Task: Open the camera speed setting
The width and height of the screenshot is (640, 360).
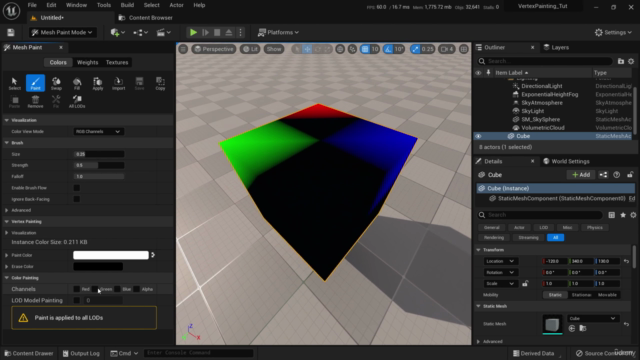Action: click(x=446, y=49)
